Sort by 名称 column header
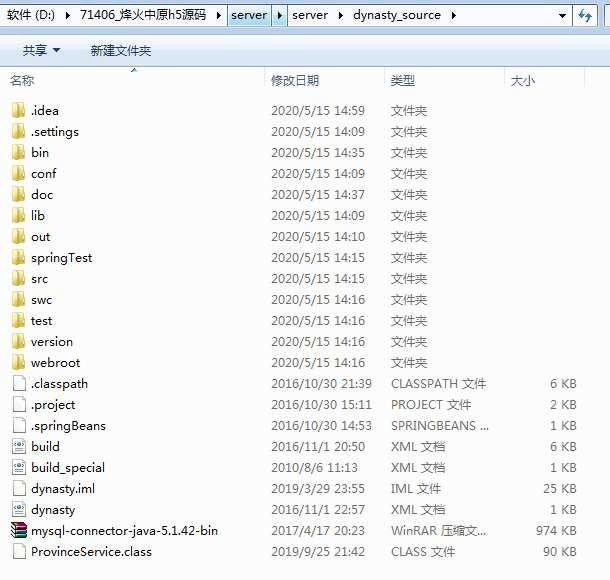The width and height of the screenshot is (610, 580). 23,81
